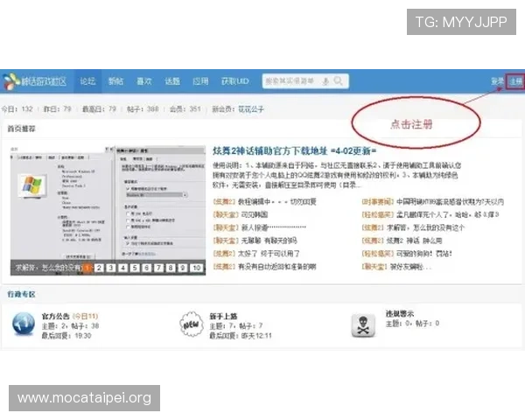Open post 可爱的狗狗
The image size is (525, 420).
coord(424,254)
